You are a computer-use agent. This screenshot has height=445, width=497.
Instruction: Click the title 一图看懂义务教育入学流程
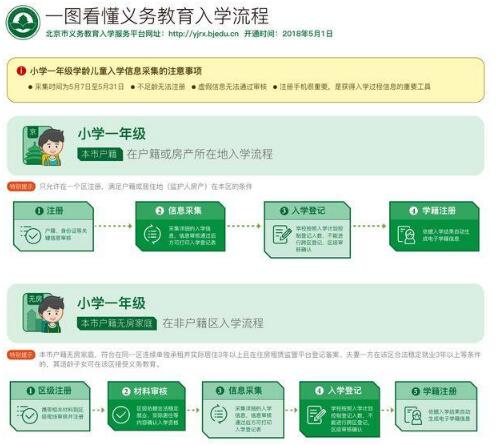pos(157,16)
